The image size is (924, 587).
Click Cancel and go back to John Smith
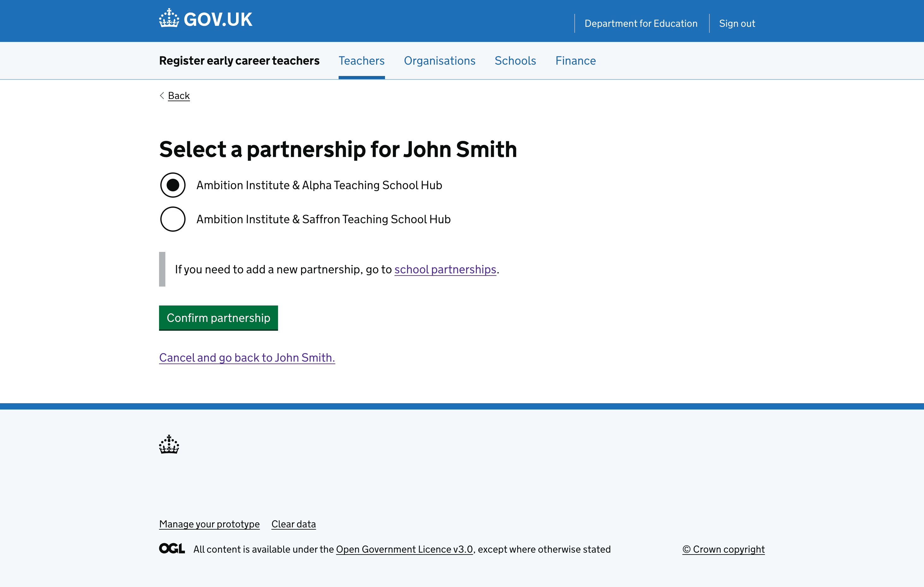click(247, 358)
